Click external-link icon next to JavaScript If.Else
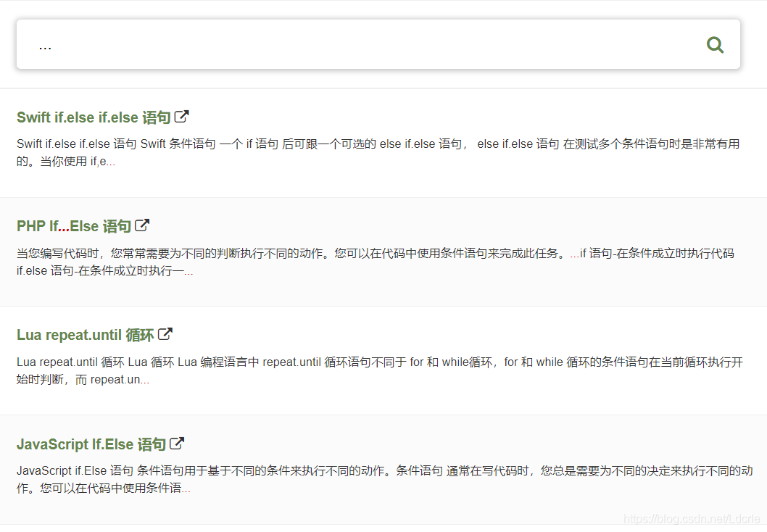 [177, 443]
